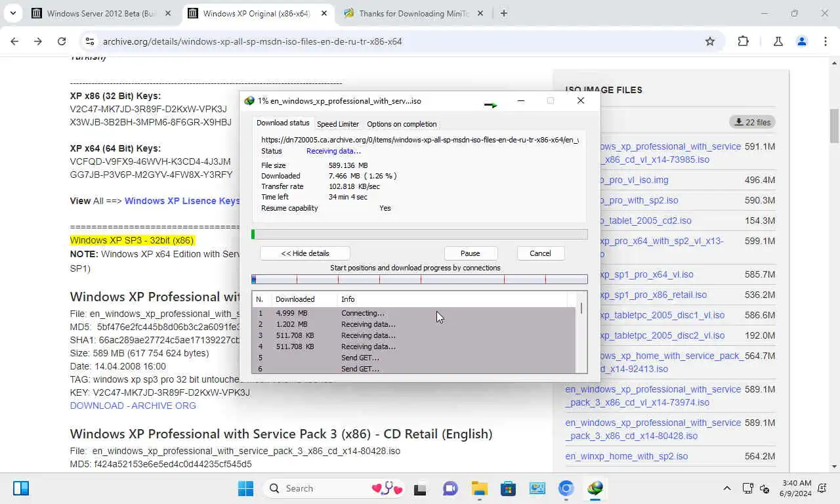This screenshot has width=840, height=504.
Task: Open network status tray icon
Action: coord(747,488)
